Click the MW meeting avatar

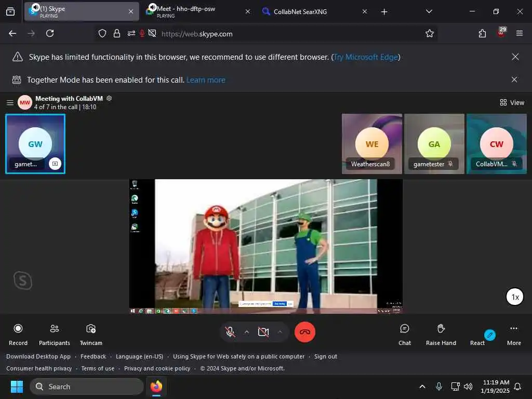[25, 102]
